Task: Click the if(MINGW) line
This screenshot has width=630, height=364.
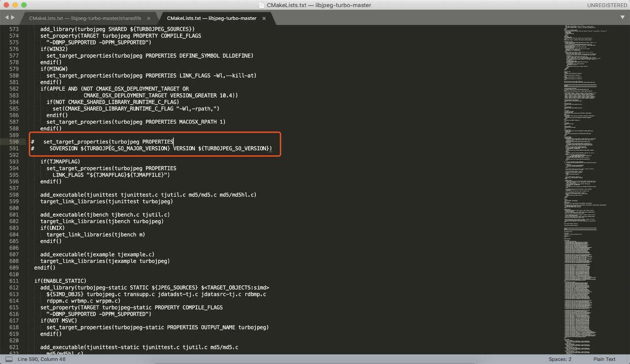Action: pyautogui.click(x=54, y=69)
